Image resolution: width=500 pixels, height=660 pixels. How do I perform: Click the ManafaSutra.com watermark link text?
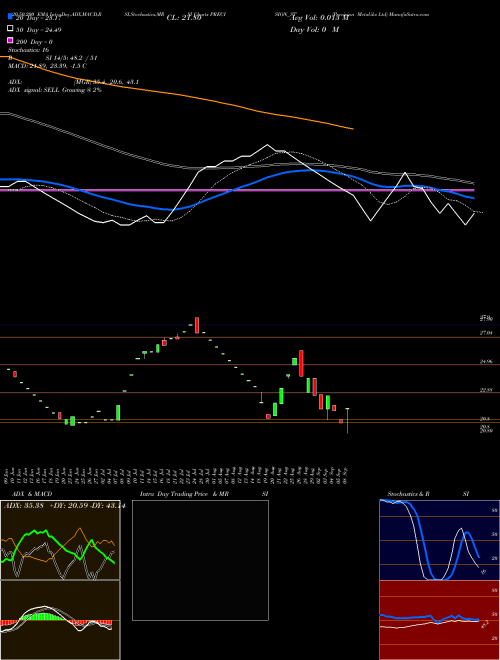pos(408,14)
